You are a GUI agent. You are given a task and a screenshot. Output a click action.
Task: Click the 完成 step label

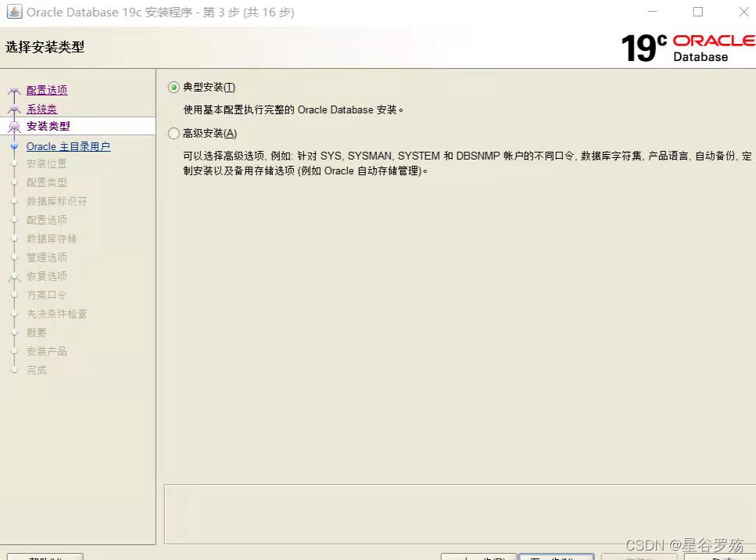coord(37,371)
